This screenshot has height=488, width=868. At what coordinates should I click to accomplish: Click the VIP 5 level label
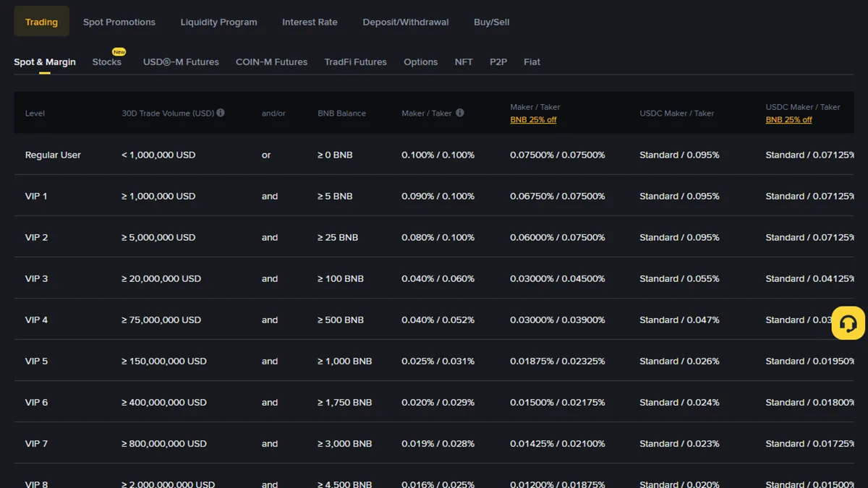pyautogui.click(x=36, y=361)
